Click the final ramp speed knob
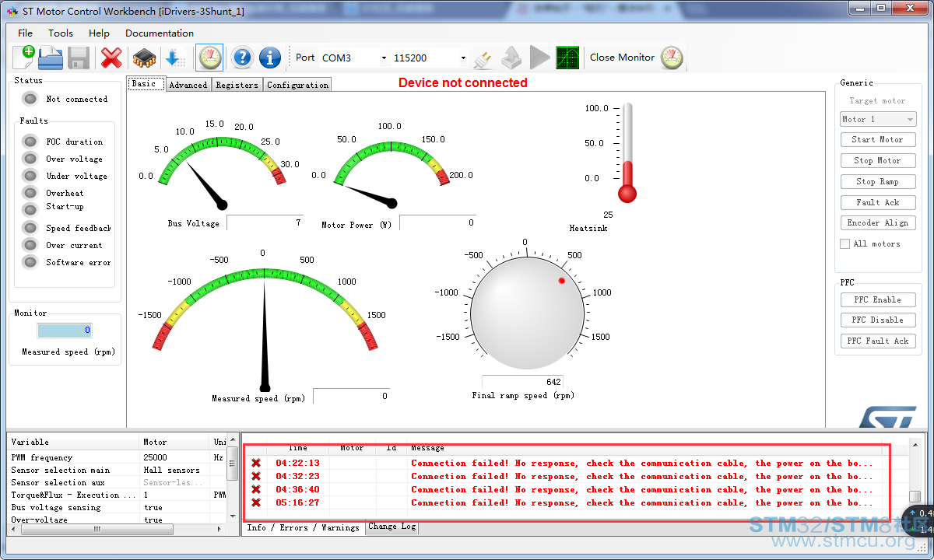 point(528,312)
